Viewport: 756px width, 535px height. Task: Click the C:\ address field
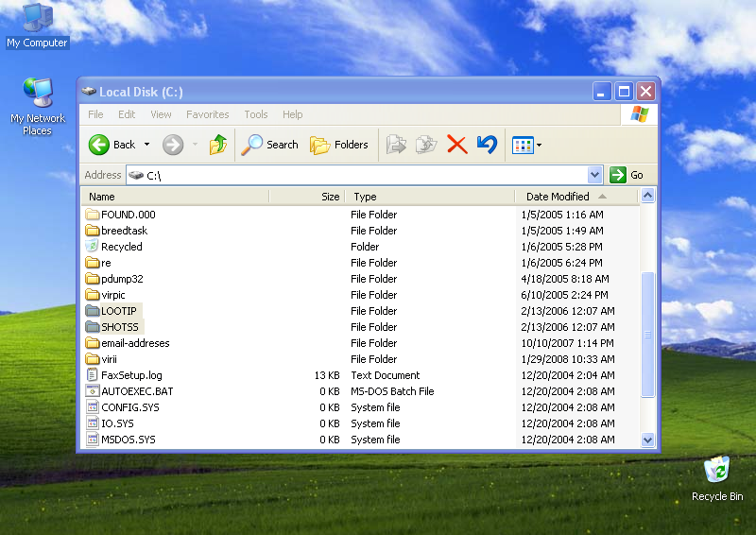coord(357,175)
